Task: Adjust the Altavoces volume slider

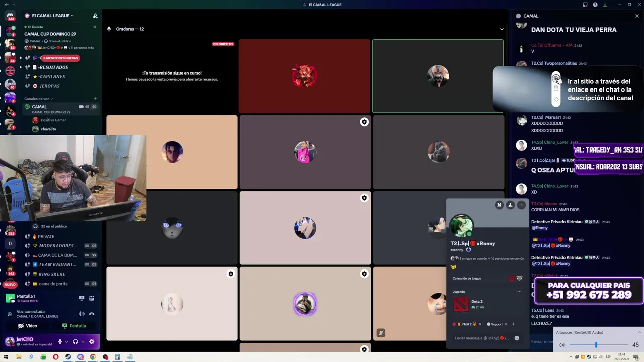Action: [599, 345]
